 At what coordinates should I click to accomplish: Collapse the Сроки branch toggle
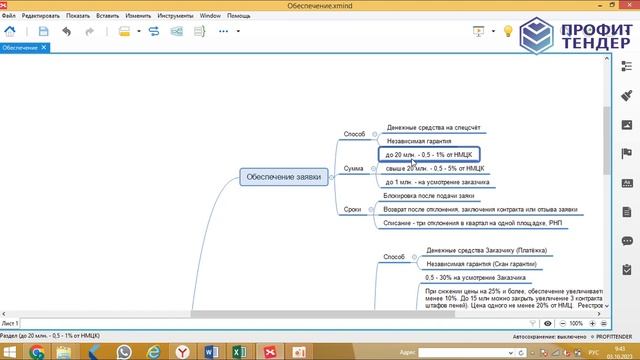pyautogui.click(x=371, y=209)
